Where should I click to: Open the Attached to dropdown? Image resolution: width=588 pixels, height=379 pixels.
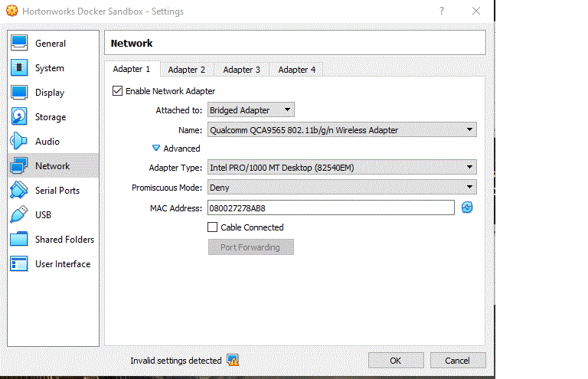pos(251,109)
